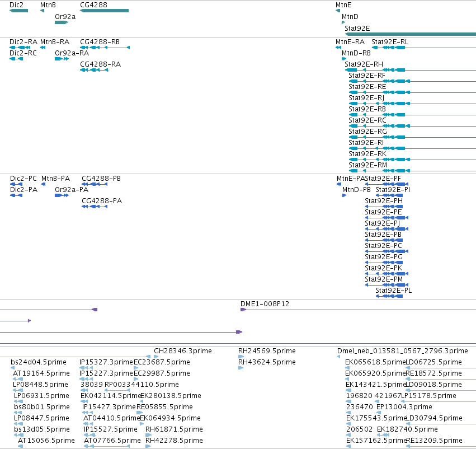
Task: Open the Stat92E-RF transcript label
Action: 367,76
